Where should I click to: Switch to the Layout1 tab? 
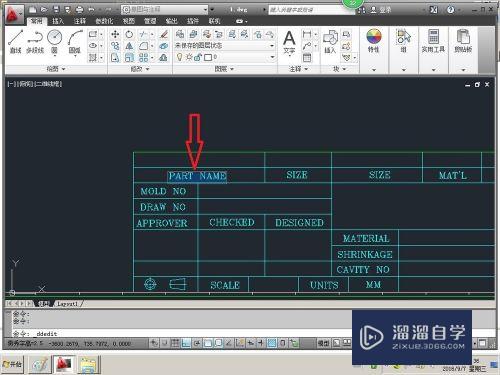67,304
